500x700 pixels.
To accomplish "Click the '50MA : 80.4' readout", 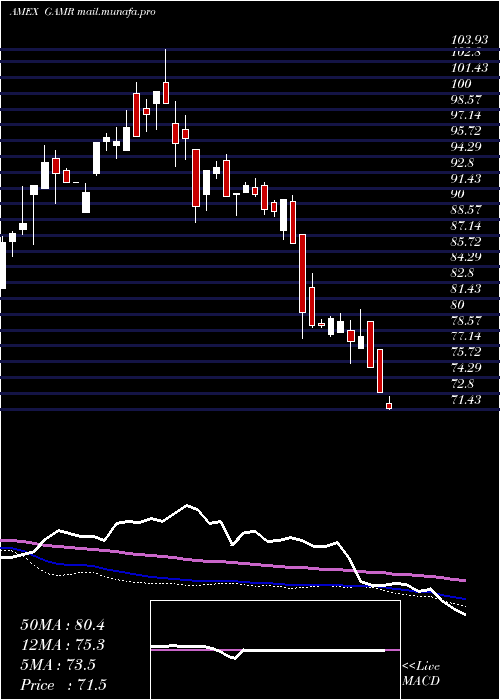I will (62, 625).
